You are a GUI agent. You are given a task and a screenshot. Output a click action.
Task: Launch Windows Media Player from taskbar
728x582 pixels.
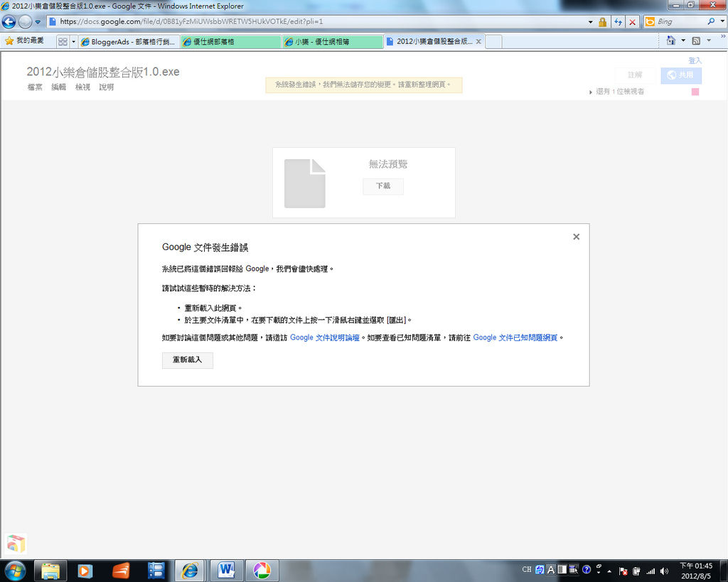tap(85, 571)
